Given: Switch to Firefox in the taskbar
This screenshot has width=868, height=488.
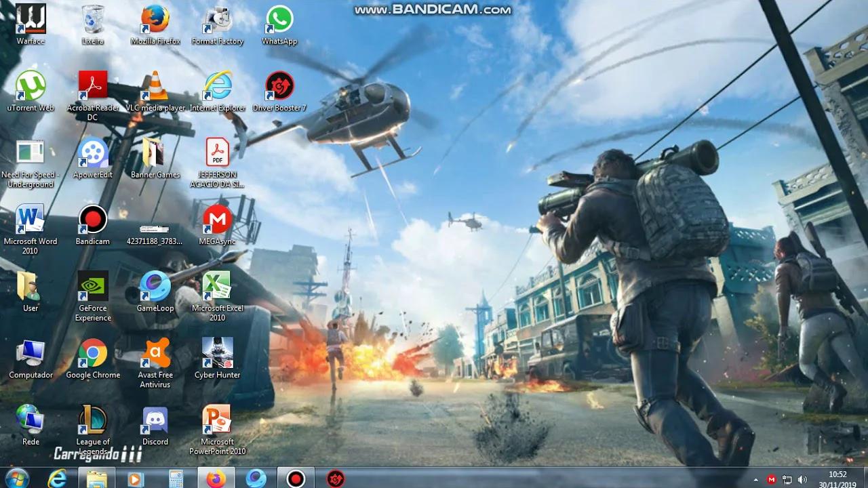Looking at the screenshot, I should (216, 479).
